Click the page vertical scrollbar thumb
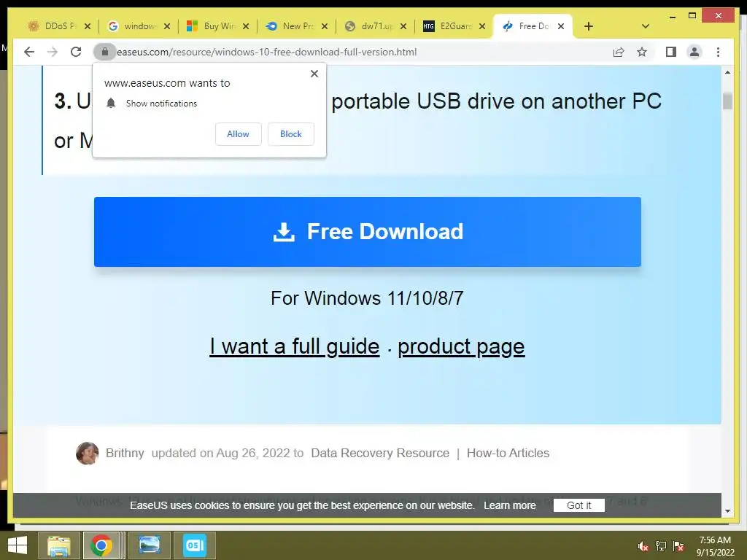Screen dimensions: 747x560 (x=727, y=101)
